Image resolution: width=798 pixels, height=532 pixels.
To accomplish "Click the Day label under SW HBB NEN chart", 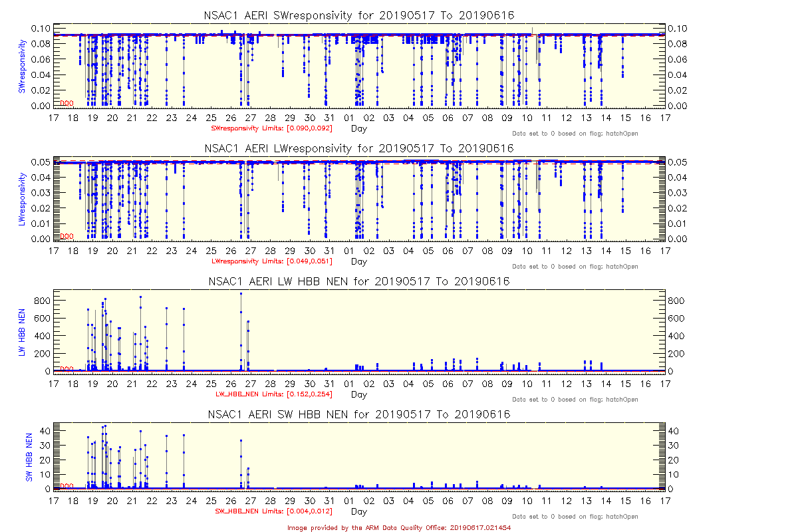I will 358,511.
